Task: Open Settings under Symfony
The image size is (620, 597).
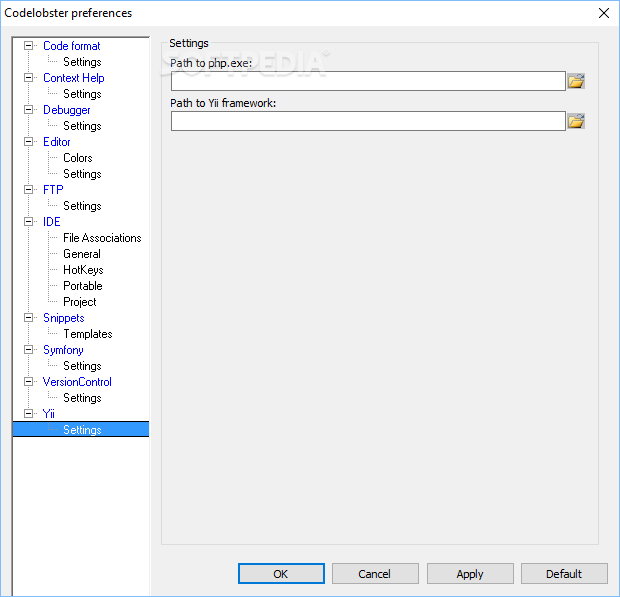Action: (82, 366)
